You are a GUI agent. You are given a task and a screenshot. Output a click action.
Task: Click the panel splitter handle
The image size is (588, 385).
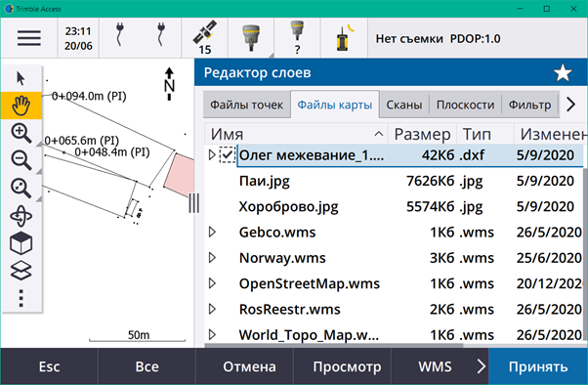pyautogui.click(x=193, y=203)
